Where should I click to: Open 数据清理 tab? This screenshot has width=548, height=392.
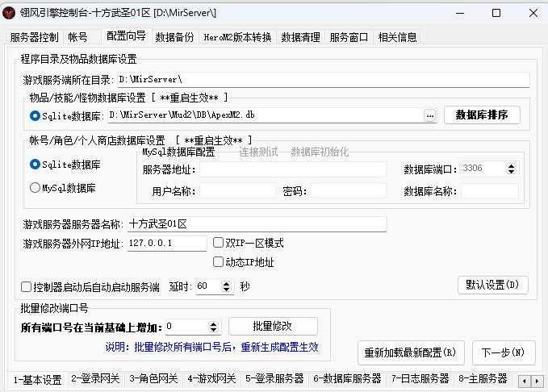pos(300,37)
